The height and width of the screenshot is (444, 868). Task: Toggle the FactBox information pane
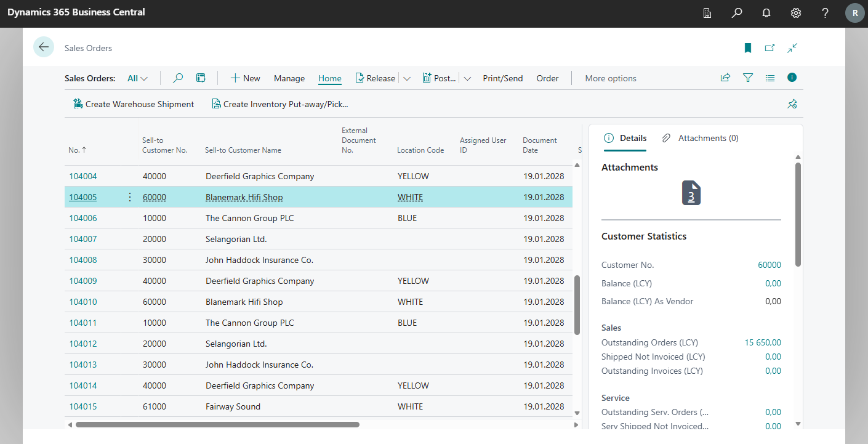point(792,78)
